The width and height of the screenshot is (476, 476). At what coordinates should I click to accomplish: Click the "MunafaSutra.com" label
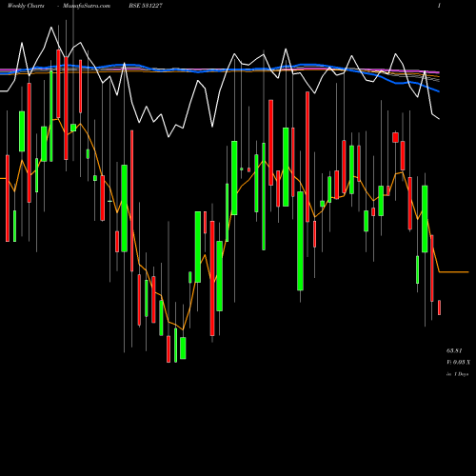pyautogui.click(x=87, y=6)
